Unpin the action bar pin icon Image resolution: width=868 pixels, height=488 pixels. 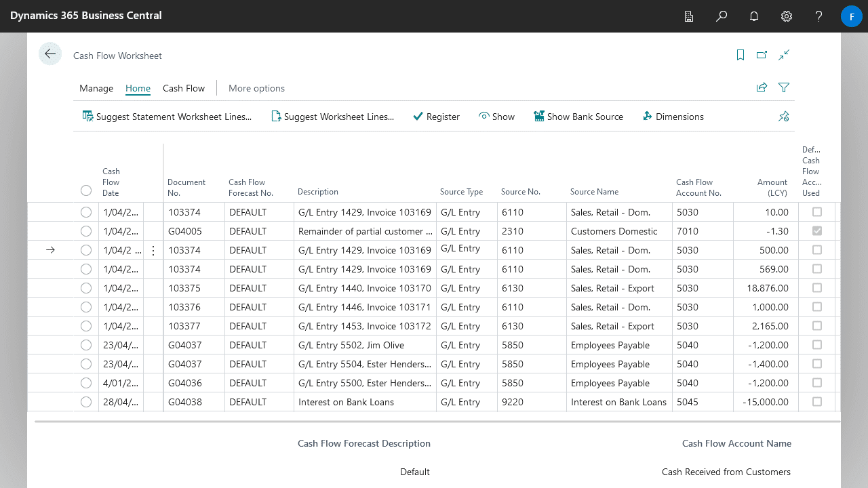[x=784, y=117]
